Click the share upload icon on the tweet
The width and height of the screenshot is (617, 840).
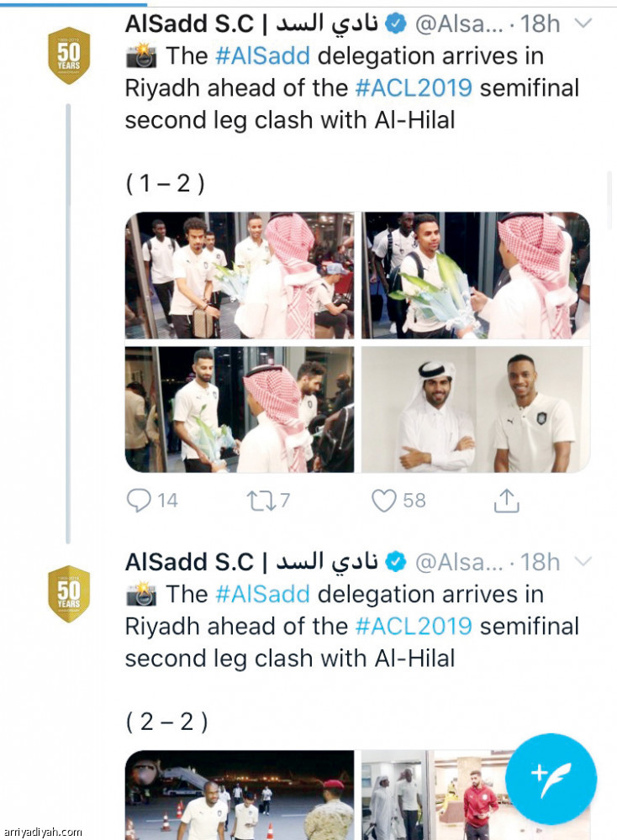pyautogui.click(x=506, y=500)
